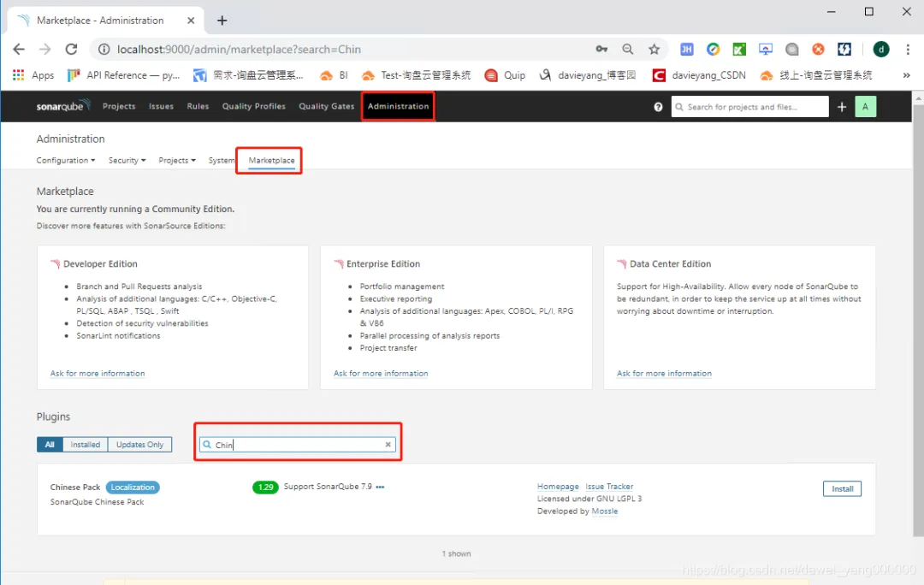Go back with browser back arrow
This screenshot has height=585, width=924.
coord(19,50)
